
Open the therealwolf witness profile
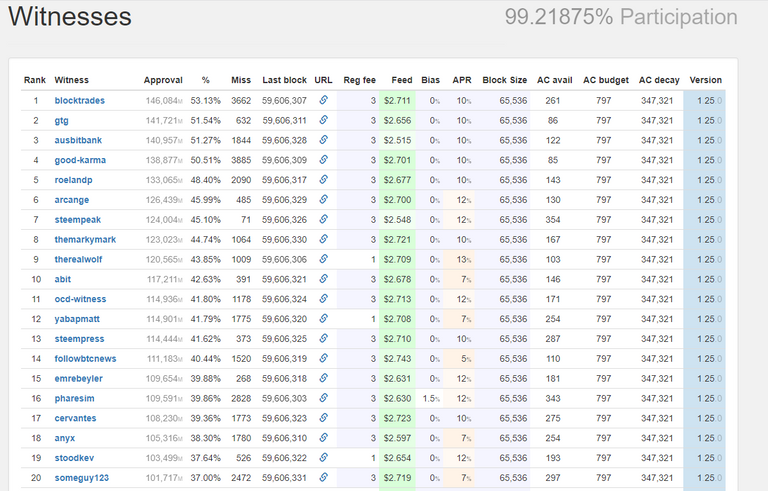tap(78, 259)
